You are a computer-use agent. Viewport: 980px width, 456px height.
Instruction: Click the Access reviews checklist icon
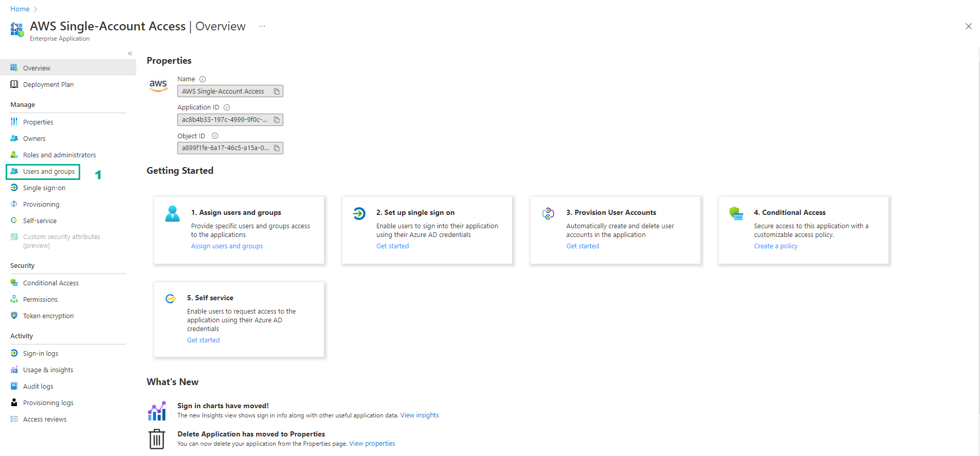point(14,419)
